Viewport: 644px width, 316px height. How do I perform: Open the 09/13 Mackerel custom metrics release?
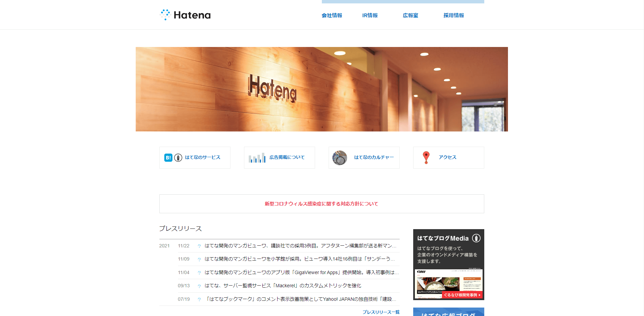(283, 286)
